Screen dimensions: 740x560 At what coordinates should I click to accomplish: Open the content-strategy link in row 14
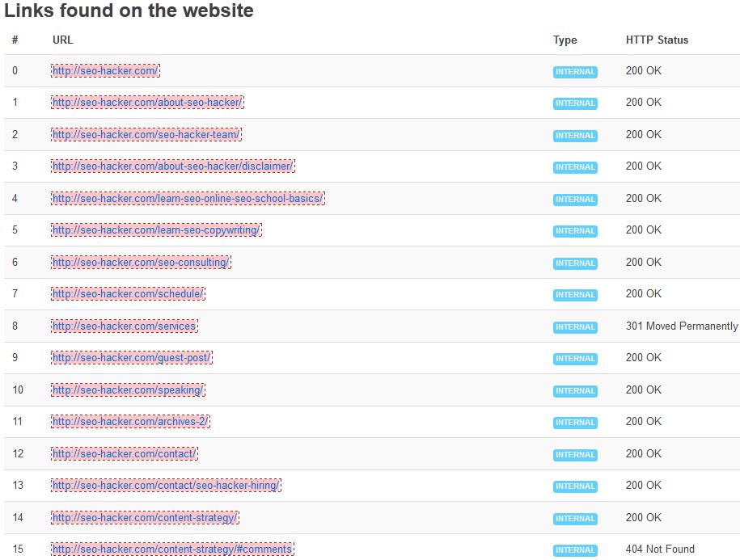click(x=145, y=518)
